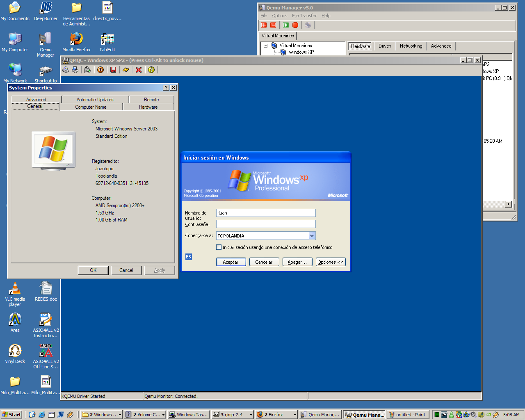Click the pause VM icon in QMQC toolbar

click(100, 70)
